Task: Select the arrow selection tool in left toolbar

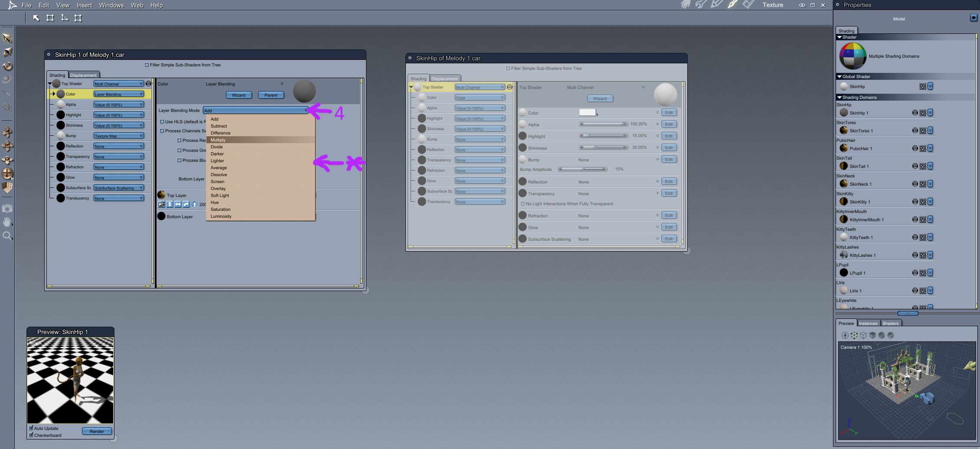Action: click(7, 38)
